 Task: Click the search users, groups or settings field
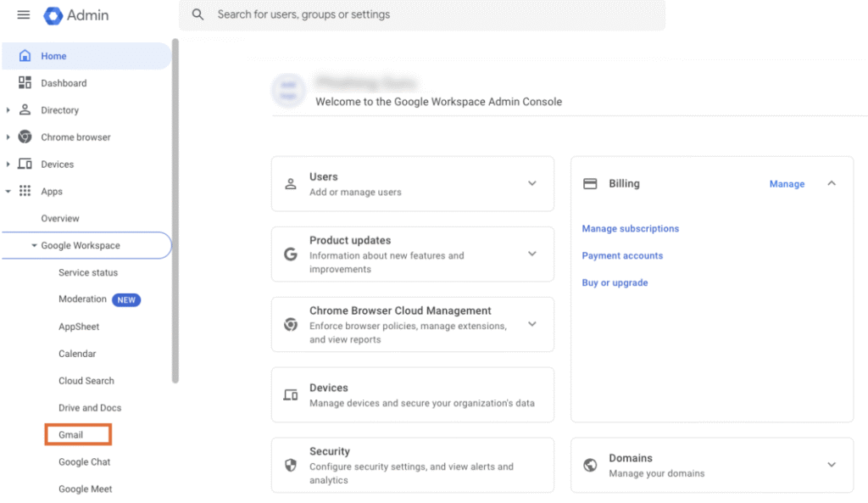(424, 14)
